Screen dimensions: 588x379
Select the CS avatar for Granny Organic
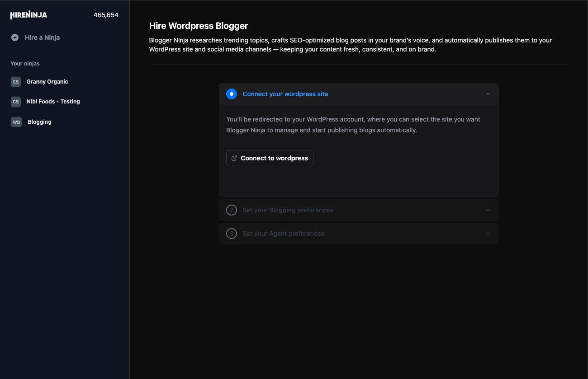click(15, 81)
